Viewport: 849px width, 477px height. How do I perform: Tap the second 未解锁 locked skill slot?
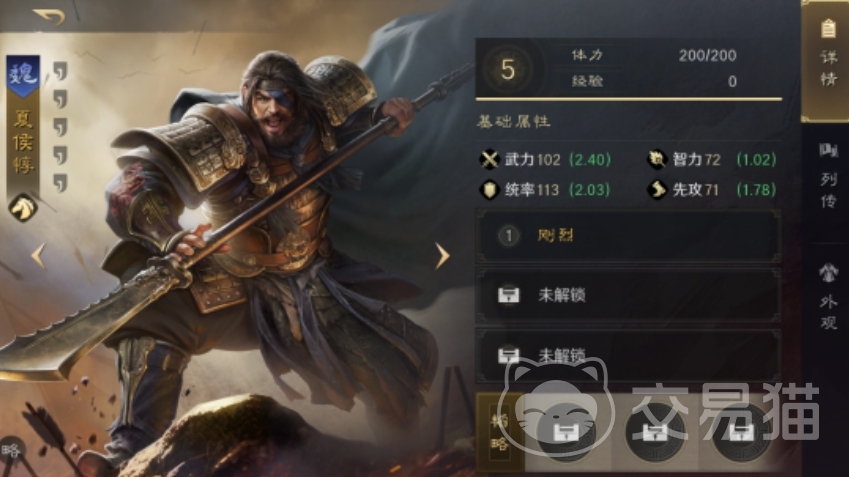tap(628, 355)
